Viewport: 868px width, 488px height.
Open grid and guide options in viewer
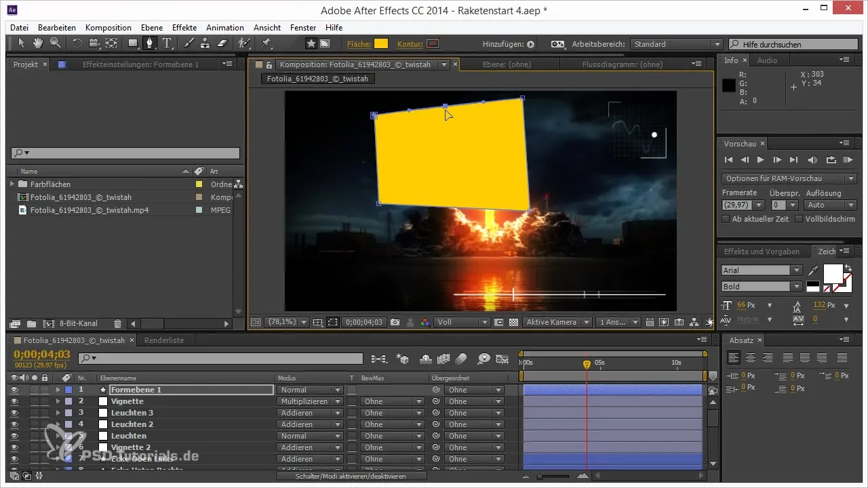318,322
